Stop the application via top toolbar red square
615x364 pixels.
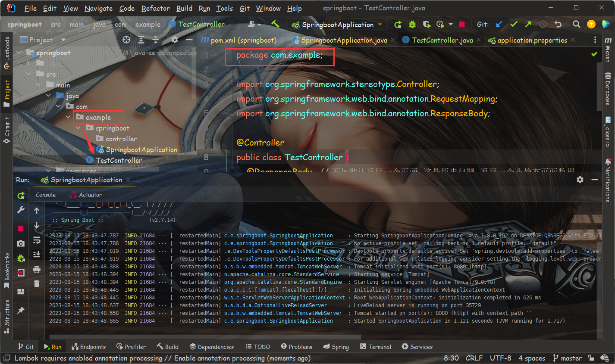pyautogui.click(x=462, y=24)
